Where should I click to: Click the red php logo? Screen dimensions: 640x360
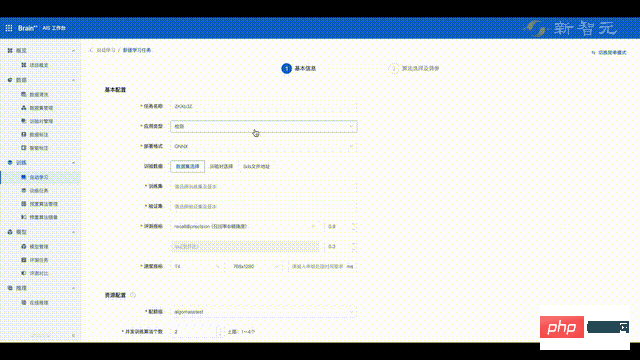coord(562,327)
